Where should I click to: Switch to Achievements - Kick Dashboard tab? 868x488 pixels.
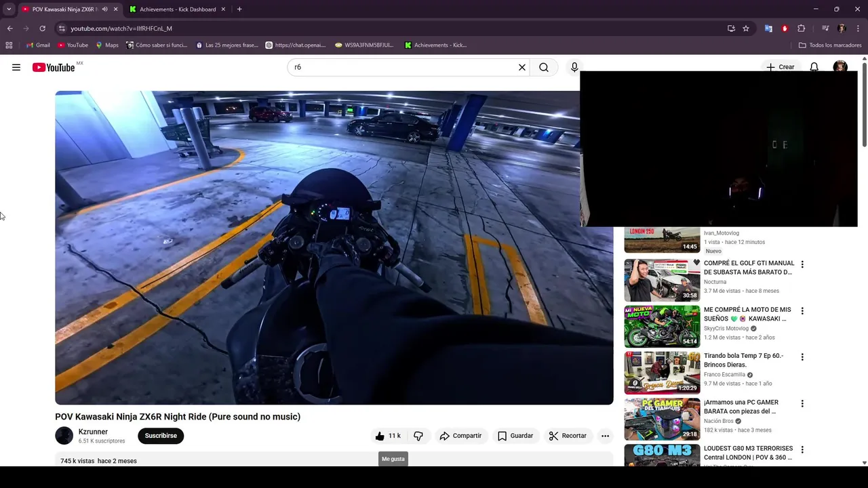(178, 9)
